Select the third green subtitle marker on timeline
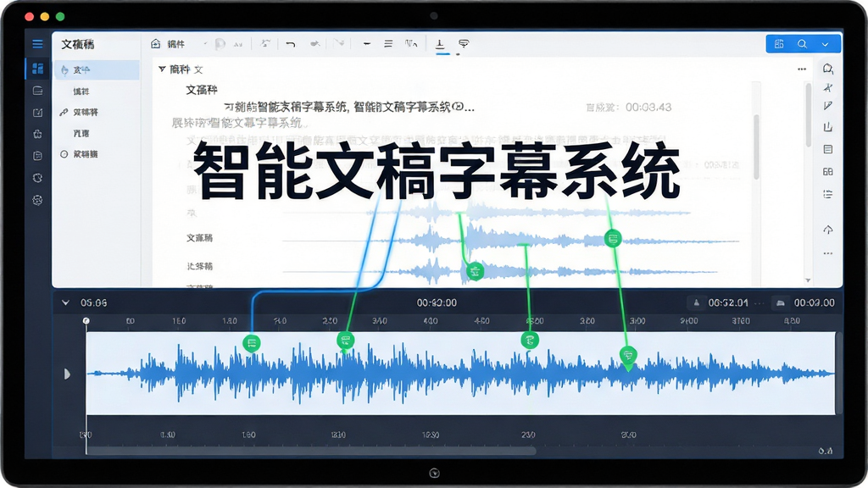The width and height of the screenshot is (868, 488). 530,340
